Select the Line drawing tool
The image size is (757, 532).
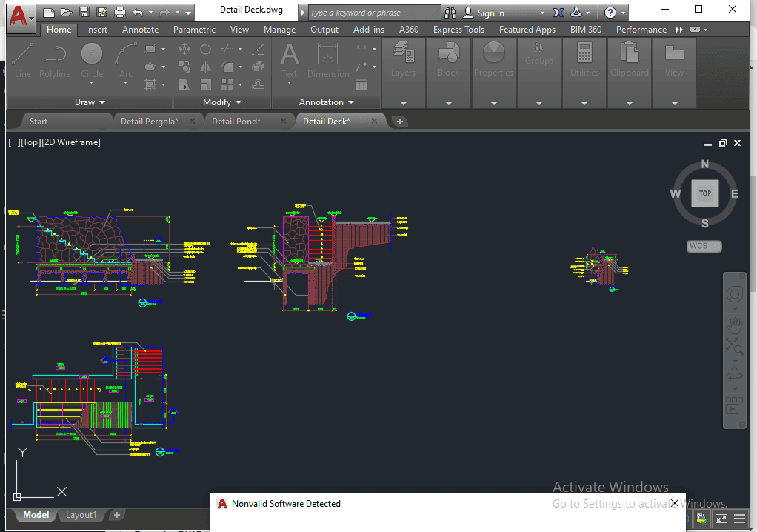point(23,59)
